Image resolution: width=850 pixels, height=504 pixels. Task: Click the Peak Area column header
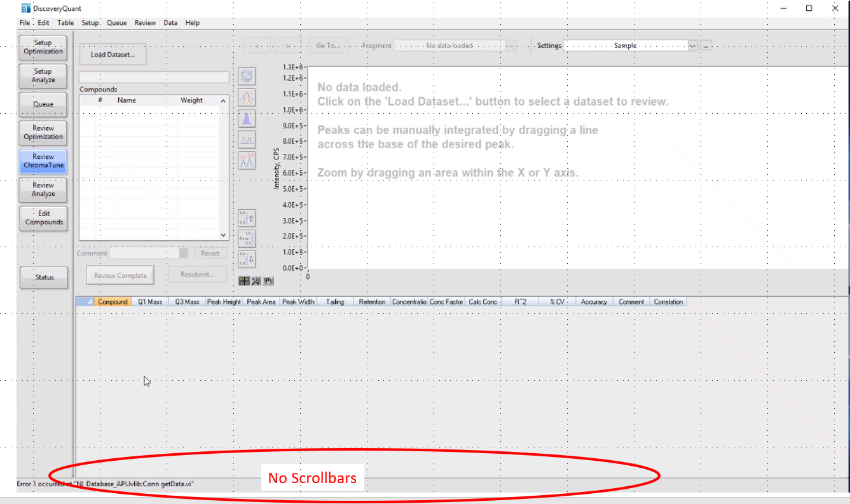[x=261, y=302]
